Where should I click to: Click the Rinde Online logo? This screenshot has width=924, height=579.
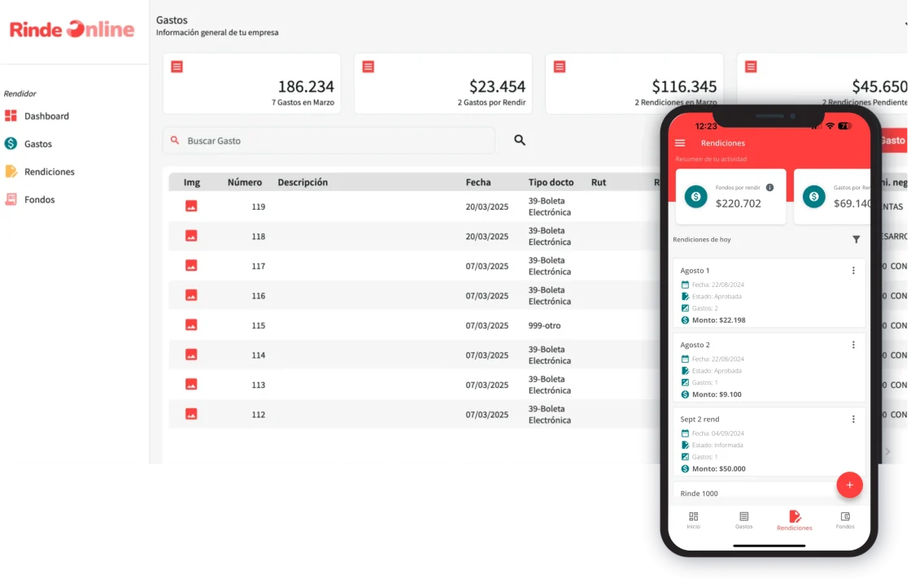(72, 30)
